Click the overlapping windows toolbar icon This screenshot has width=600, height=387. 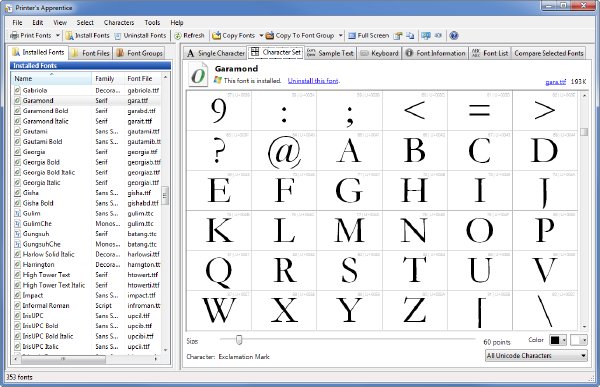(410, 36)
